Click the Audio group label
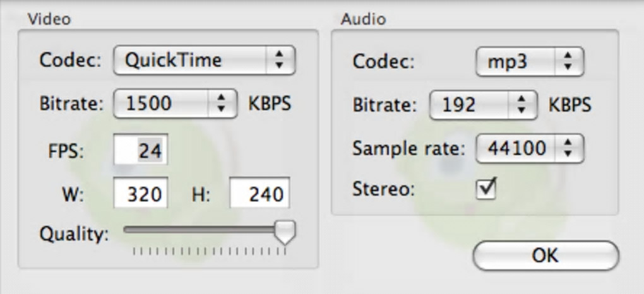644x294 pixels. pyautogui.click(x=363, y=19)
